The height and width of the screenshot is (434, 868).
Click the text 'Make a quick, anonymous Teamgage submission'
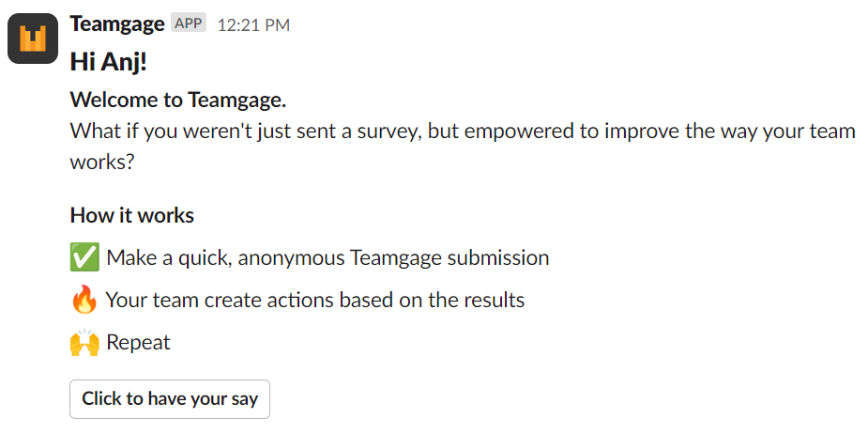point(327,257)
